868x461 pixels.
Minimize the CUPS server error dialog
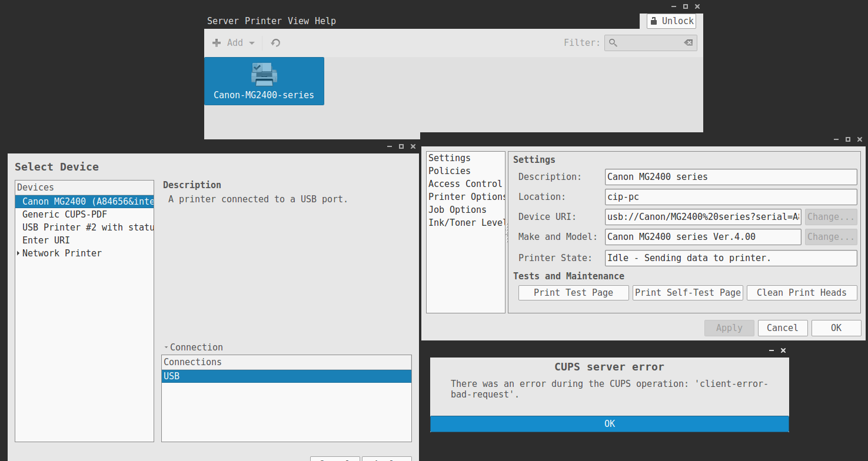tap(771, 350)
